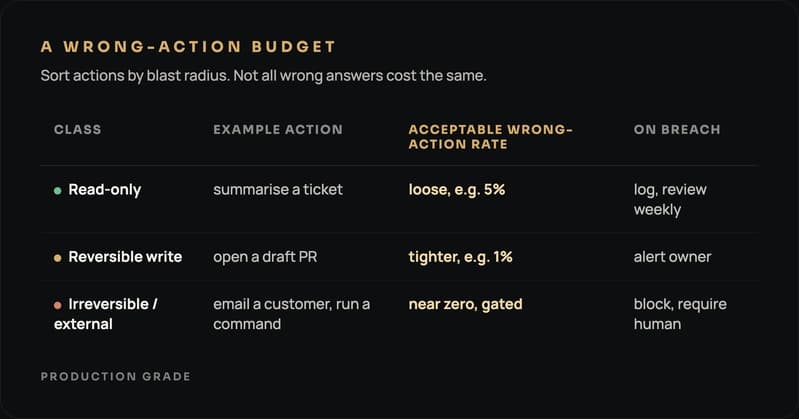Viewport: 799px width, 419px height.
Task: Click the red dot beside Irreversible / external
Action: (x=58, y=305)
